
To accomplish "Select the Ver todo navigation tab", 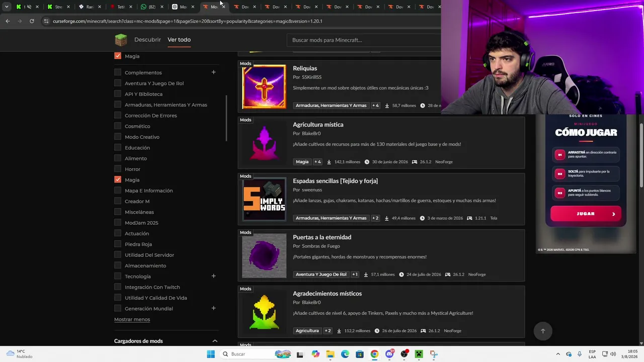I will click(x=179, y=40).
